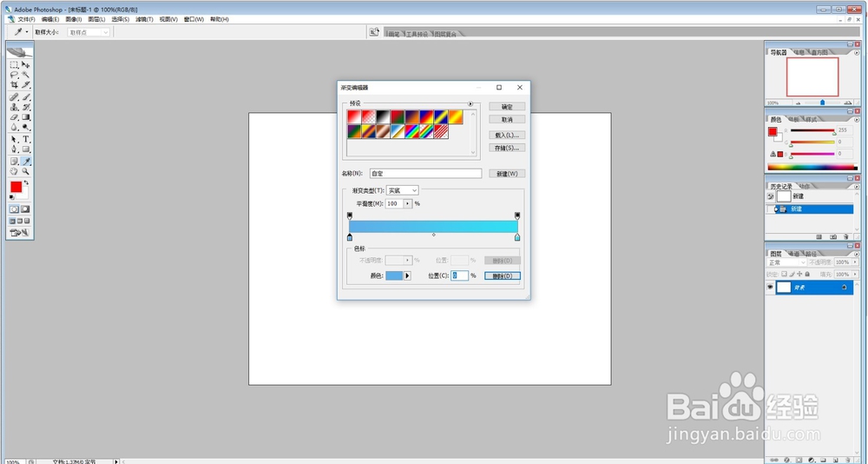
Task: Switch to the 色板 tab
Action: pyautogui.click(x=794, y=119)
